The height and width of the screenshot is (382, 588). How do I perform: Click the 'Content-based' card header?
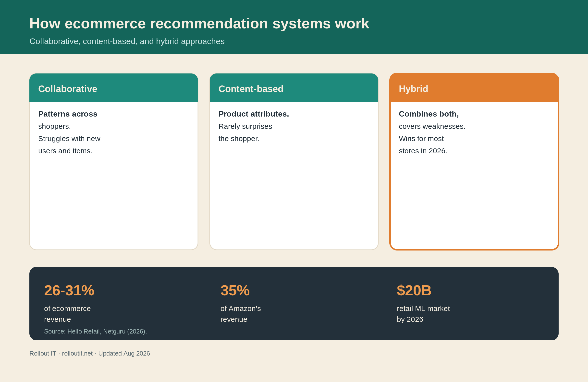tap(294, 88)
